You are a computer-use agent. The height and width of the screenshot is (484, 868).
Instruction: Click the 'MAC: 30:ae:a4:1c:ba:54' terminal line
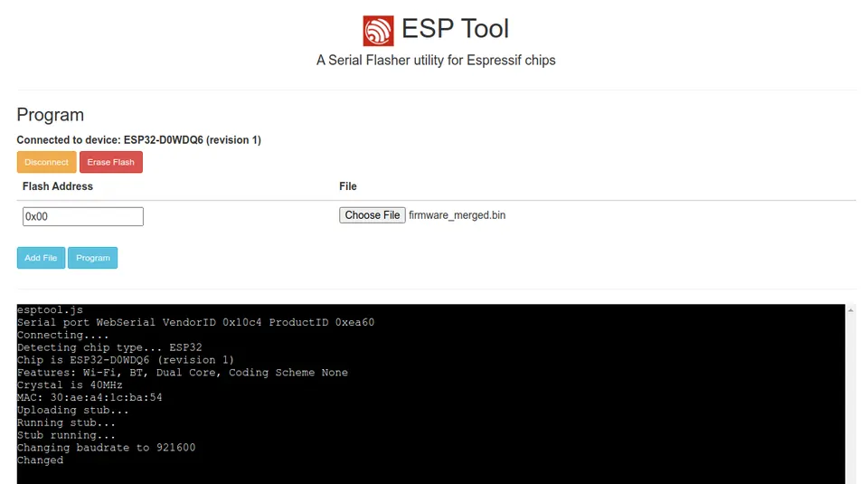[90, 398]
